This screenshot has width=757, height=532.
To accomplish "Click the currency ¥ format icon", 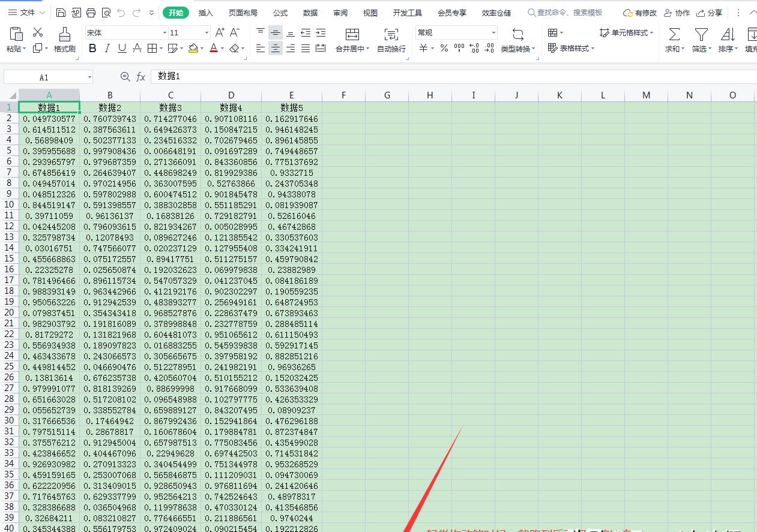I will click(x=423, y=48).
